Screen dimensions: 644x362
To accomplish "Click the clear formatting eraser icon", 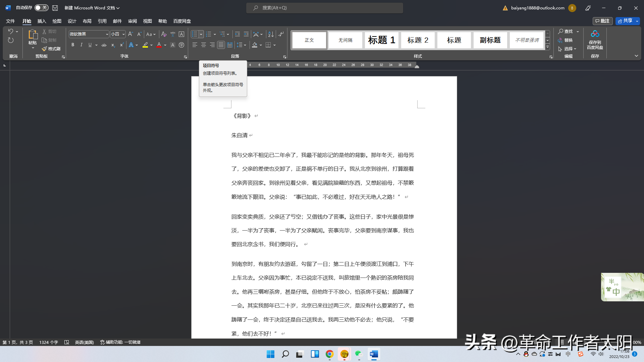I will coord(164,34).
